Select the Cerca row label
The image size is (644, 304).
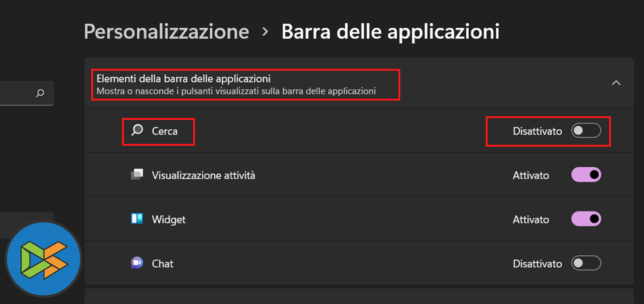click(165, 131)
